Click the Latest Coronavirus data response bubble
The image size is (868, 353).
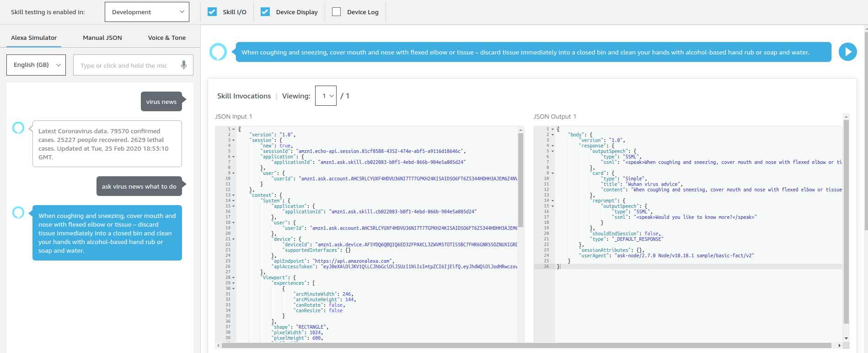(107, 144)
